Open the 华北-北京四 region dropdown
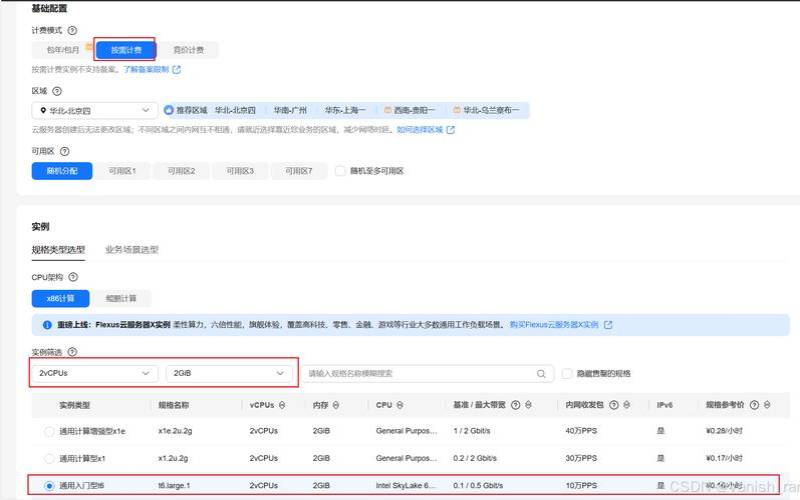This screenshot has width=800, height=500. [94, 110]
